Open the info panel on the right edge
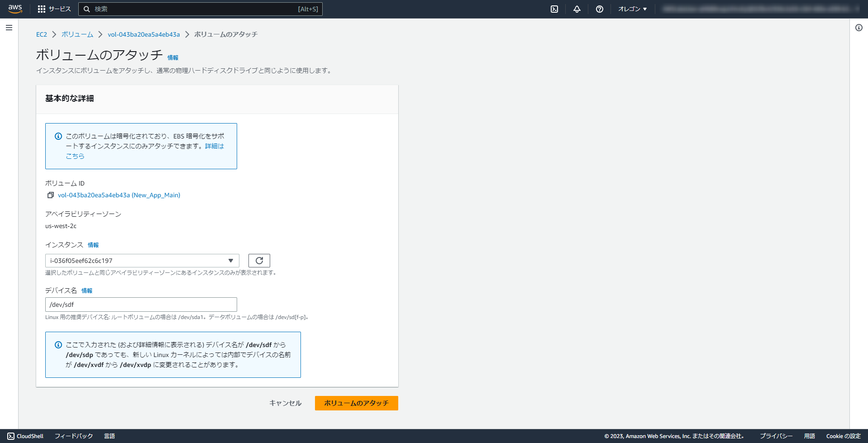This screenshot has width=868, height=443. [x=858, y=28]
